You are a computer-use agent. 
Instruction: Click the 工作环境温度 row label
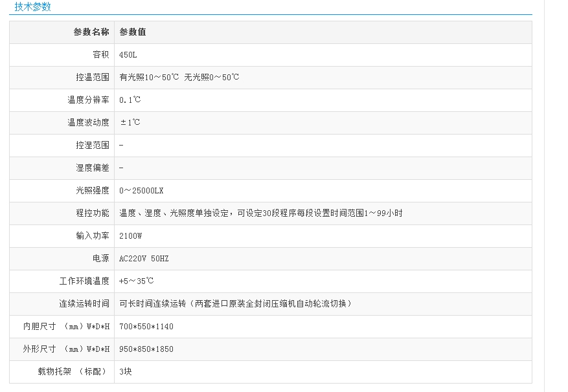pos(84,281)
